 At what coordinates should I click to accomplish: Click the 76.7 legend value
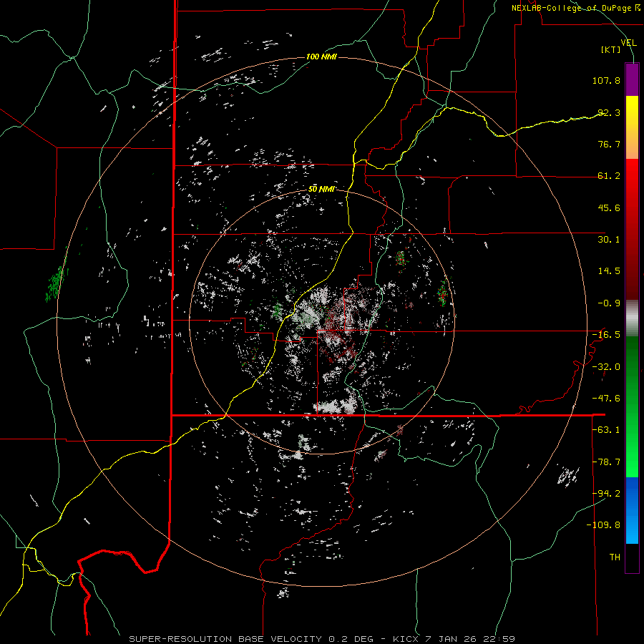609,144
